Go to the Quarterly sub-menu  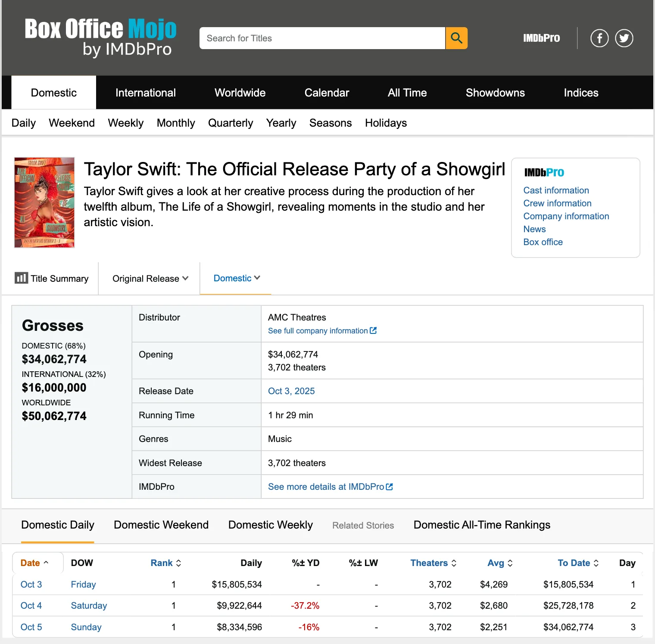pos(231,123)
